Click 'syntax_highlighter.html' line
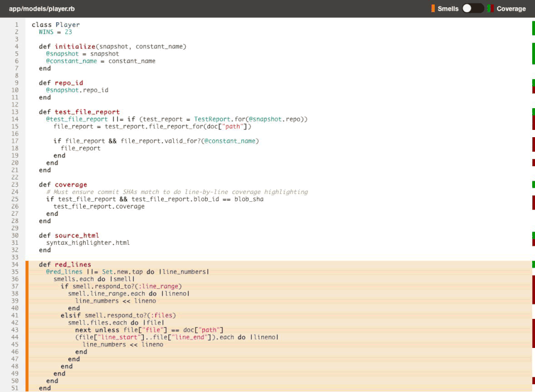 [x=88, y=243]
